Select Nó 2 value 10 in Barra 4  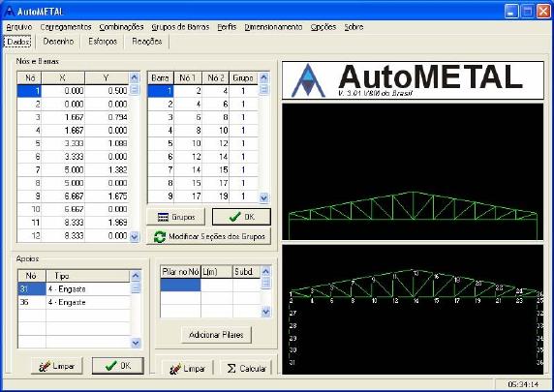(216, 131)
